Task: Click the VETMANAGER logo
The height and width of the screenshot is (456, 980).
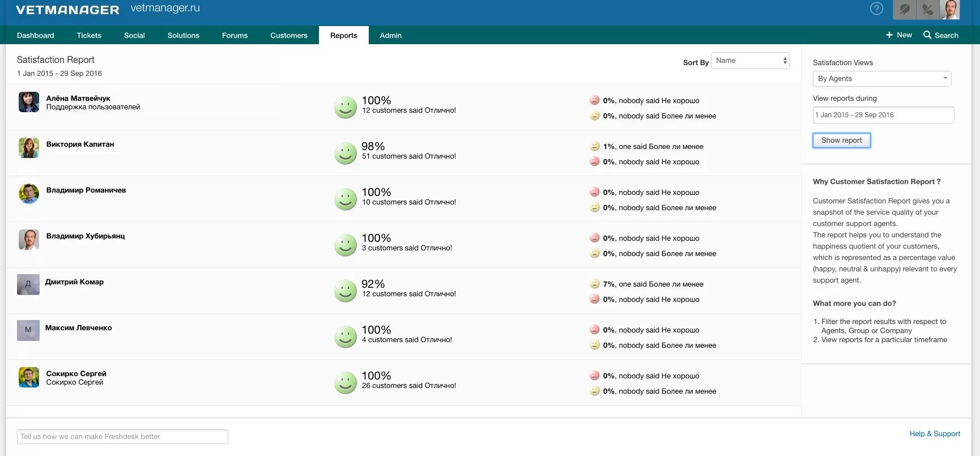Action: pos(67,10)
